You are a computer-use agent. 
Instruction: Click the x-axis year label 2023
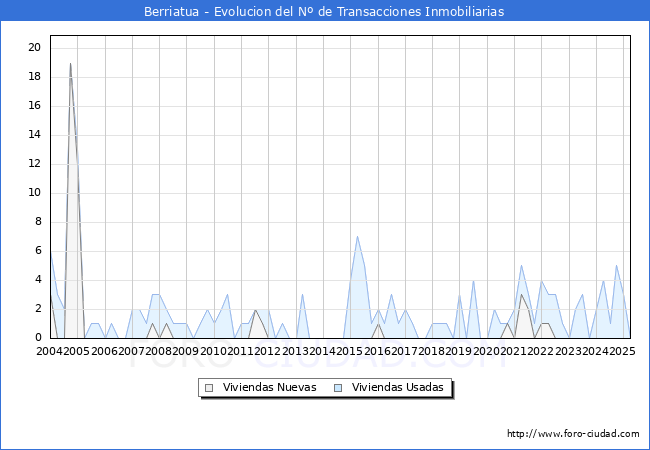[x=568, y=351]
